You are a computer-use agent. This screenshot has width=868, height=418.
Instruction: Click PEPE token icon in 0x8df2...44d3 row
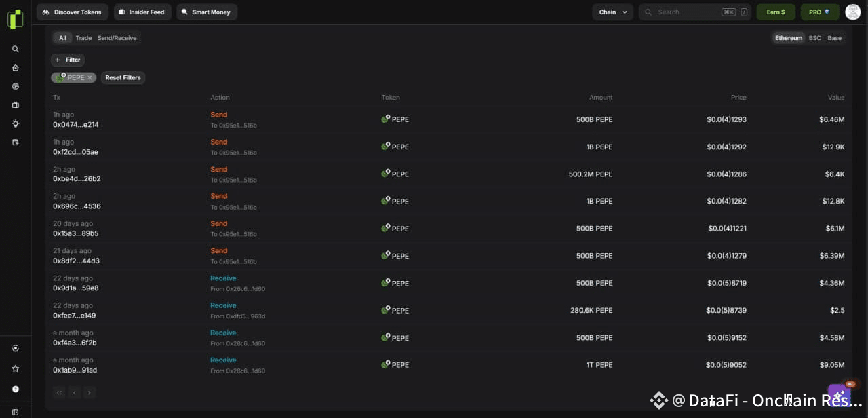click(385, 255)
